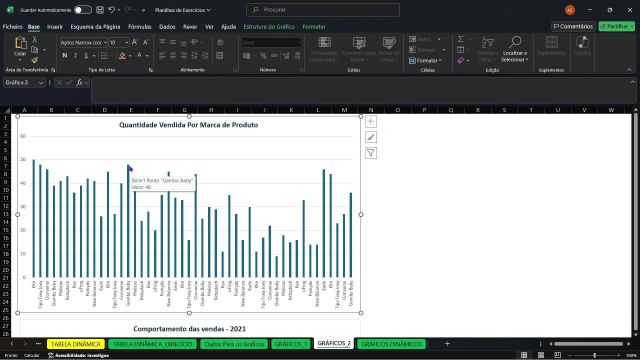Toggle wrap text option
This screenshot has width=640, height=360.
pyautogui.click(x=220, y=42)
